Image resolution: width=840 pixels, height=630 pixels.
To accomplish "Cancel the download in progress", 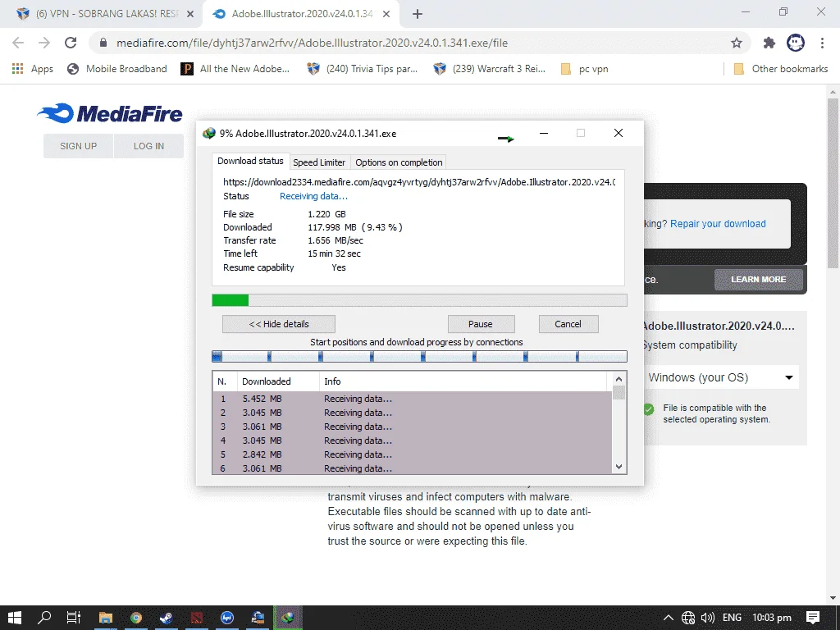I will point(568,324).
